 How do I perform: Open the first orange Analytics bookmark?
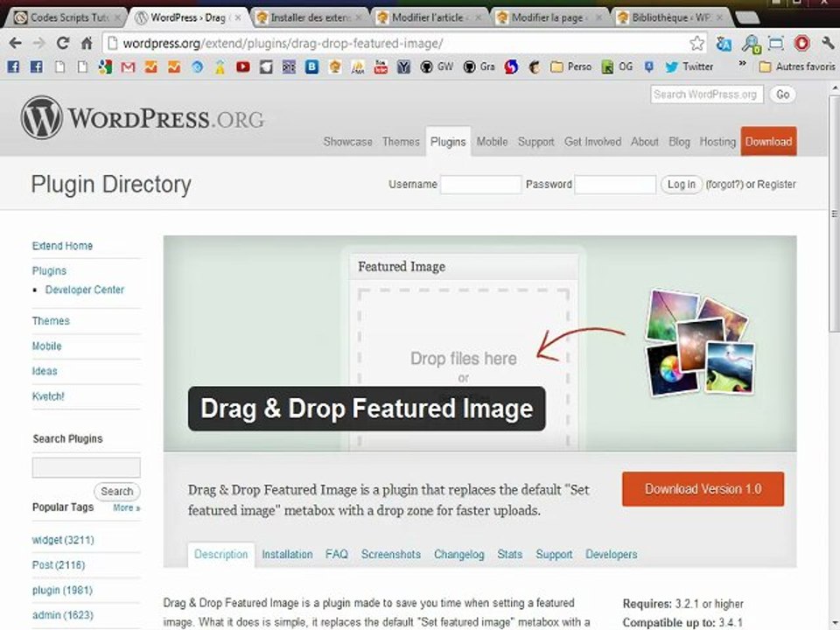(151, 66)
